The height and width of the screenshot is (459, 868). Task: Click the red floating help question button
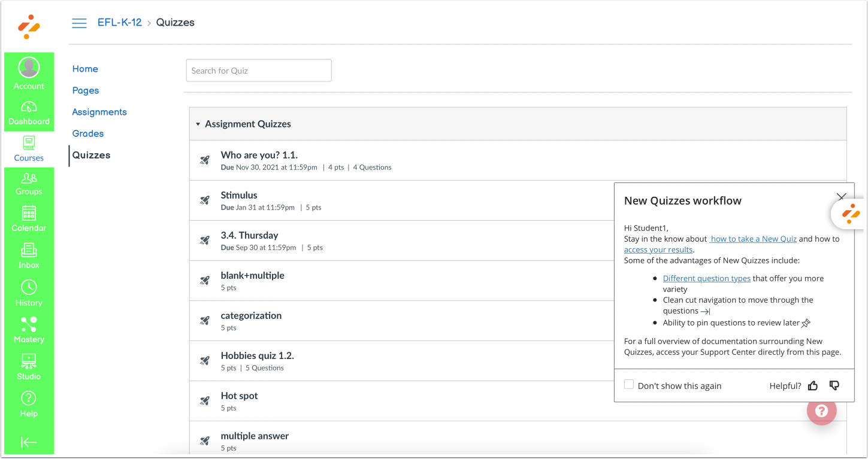821,411
